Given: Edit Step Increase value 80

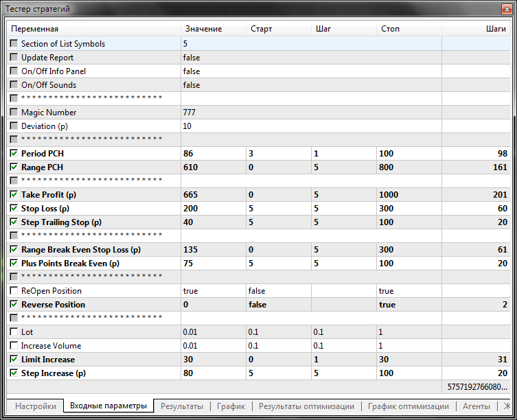Looking at the screenshot, I should click(x=214, y=373).
